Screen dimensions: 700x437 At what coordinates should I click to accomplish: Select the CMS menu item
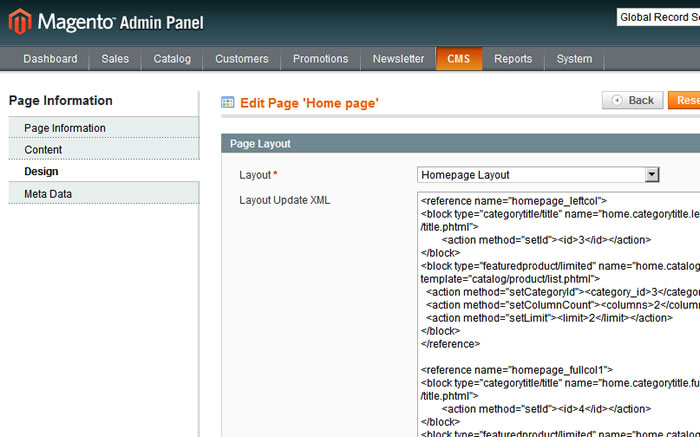pyautogui.click(x=459, y=59)
